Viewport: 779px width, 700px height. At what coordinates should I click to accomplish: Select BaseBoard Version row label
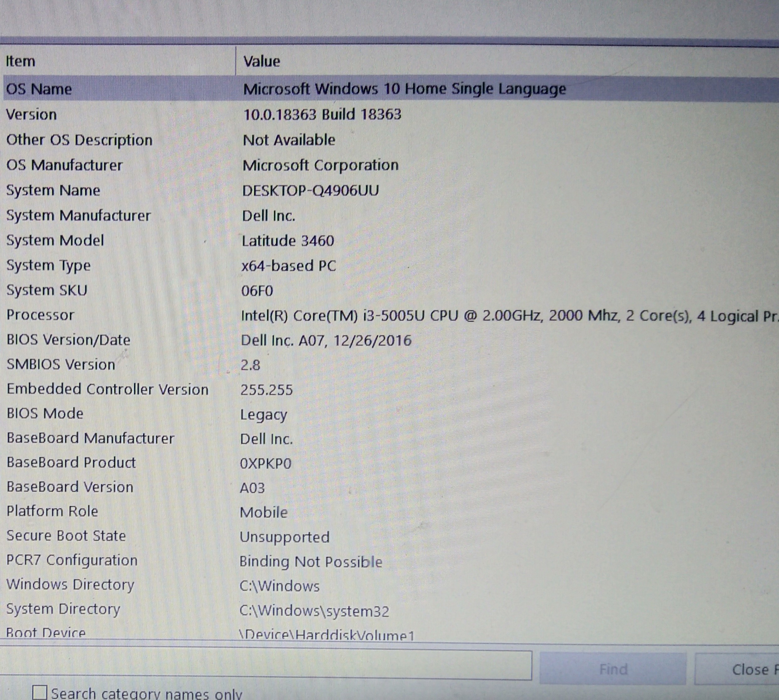(x=70, y=487)
